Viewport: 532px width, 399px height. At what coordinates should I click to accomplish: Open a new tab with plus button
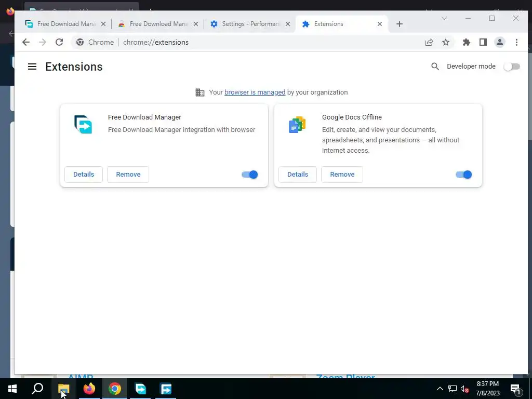(x=400, y=24)
